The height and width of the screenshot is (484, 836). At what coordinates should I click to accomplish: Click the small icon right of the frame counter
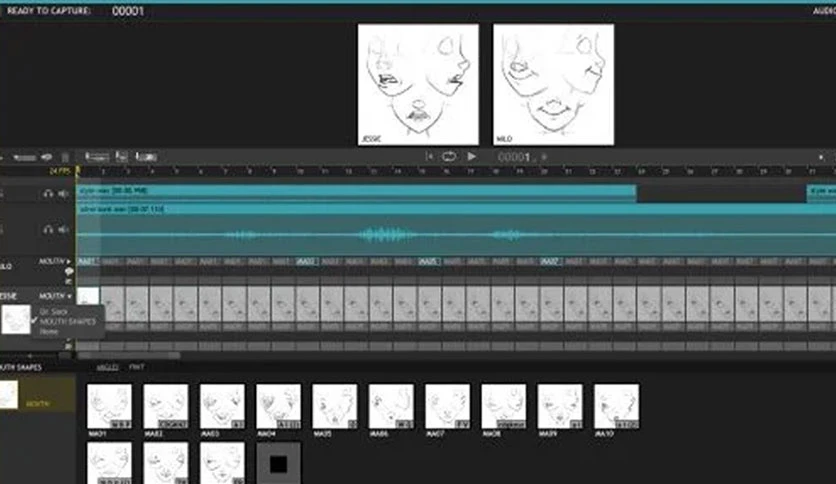544,157
